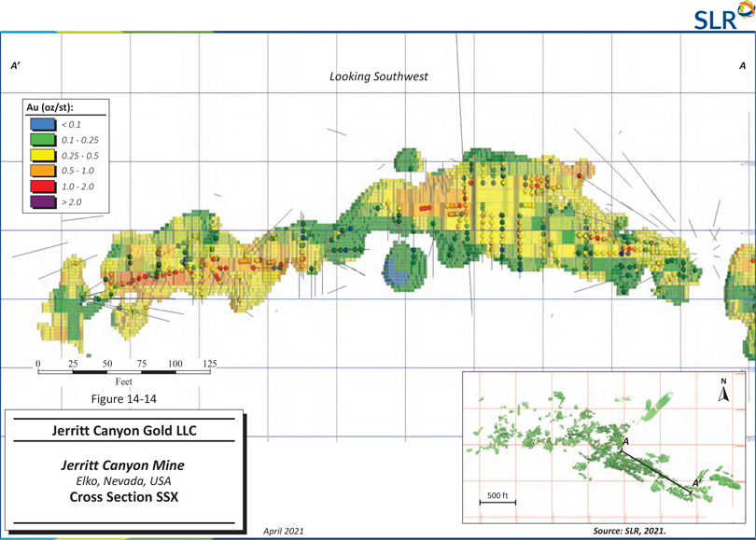Select the blue < 0.1 legend swatch

[43, 124]
